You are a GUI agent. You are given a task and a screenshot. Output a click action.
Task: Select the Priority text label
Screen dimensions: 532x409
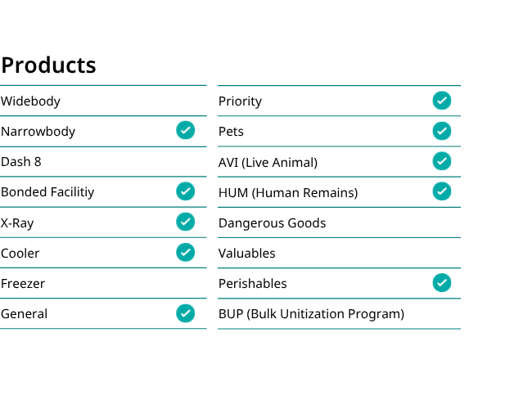pyautogui.click(x=240, y=101)
